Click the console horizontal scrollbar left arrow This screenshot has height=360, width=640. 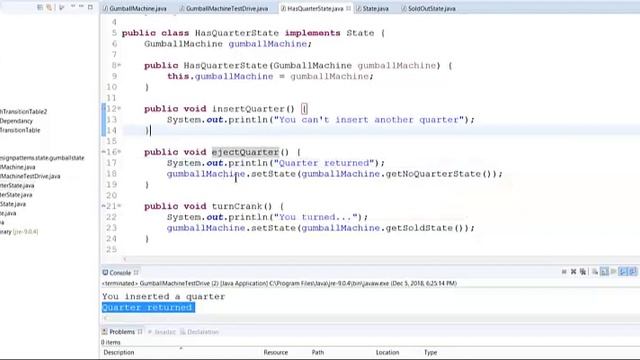[106, 318]
